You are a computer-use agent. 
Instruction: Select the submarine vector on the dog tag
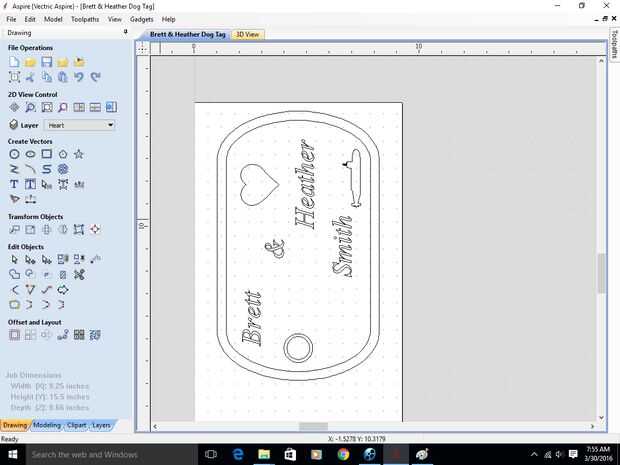353,178
